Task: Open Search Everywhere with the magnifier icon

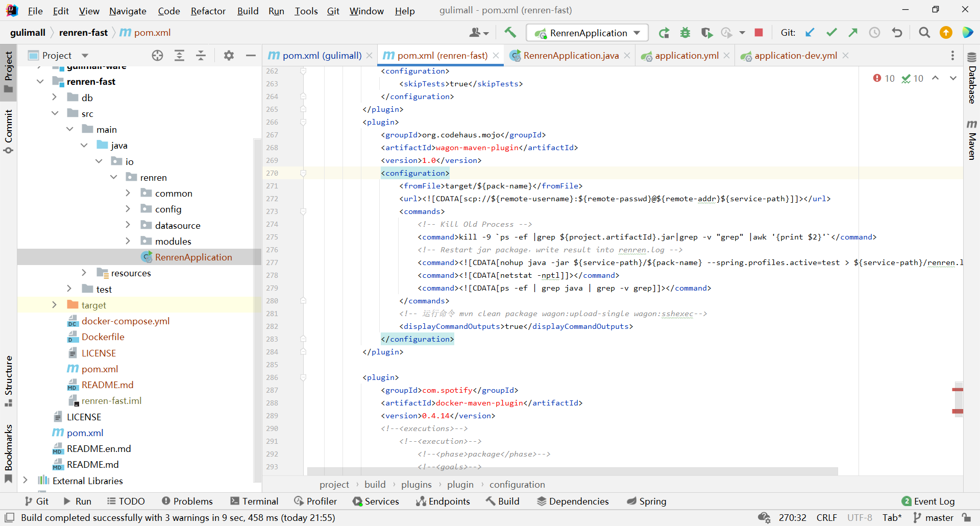Action: [x=924, y=32]
